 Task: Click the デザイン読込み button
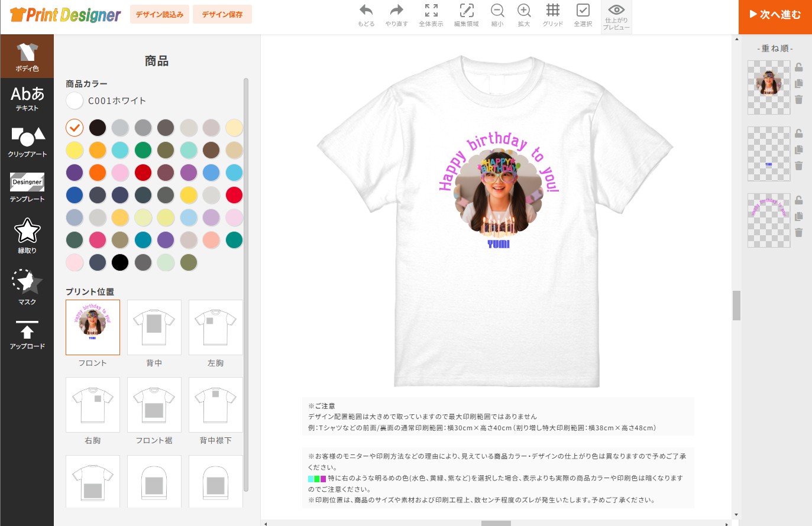pyautogui.click(x=160, y=14)
